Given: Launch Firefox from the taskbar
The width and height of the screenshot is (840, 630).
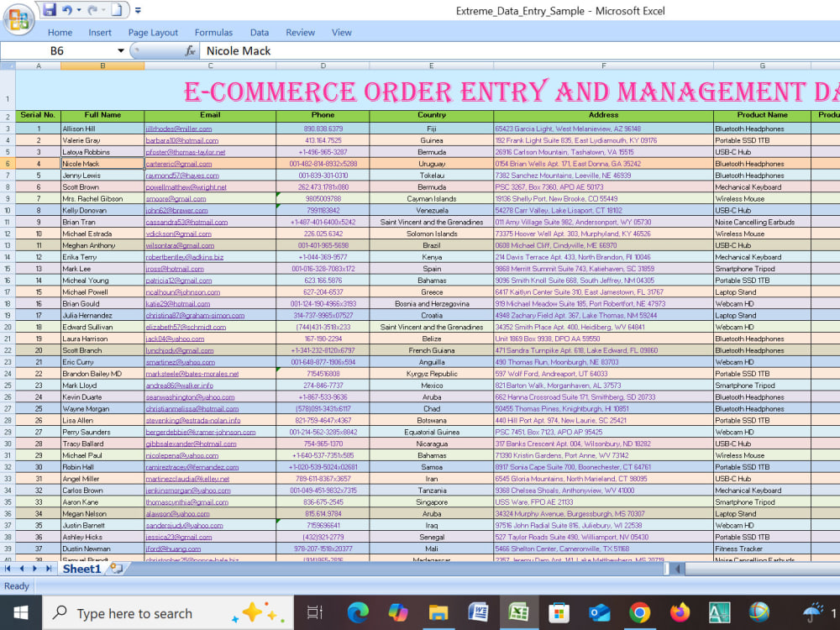Looking at the screenshot, I should point(680,613).
